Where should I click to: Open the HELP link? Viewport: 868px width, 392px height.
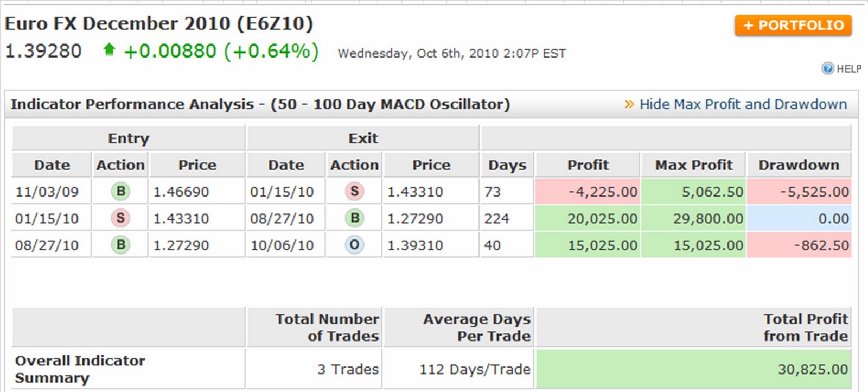[x=849, y=69]
